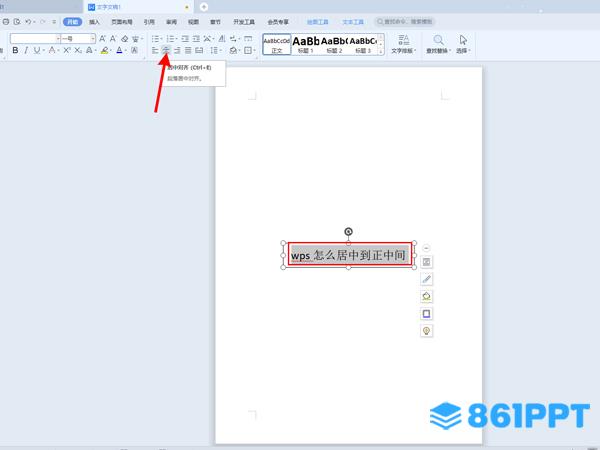This screenshot has width=600, height=450.
Task: Apply the 标题 1 style
Action: pyautogui.click(x=305, y=44)
